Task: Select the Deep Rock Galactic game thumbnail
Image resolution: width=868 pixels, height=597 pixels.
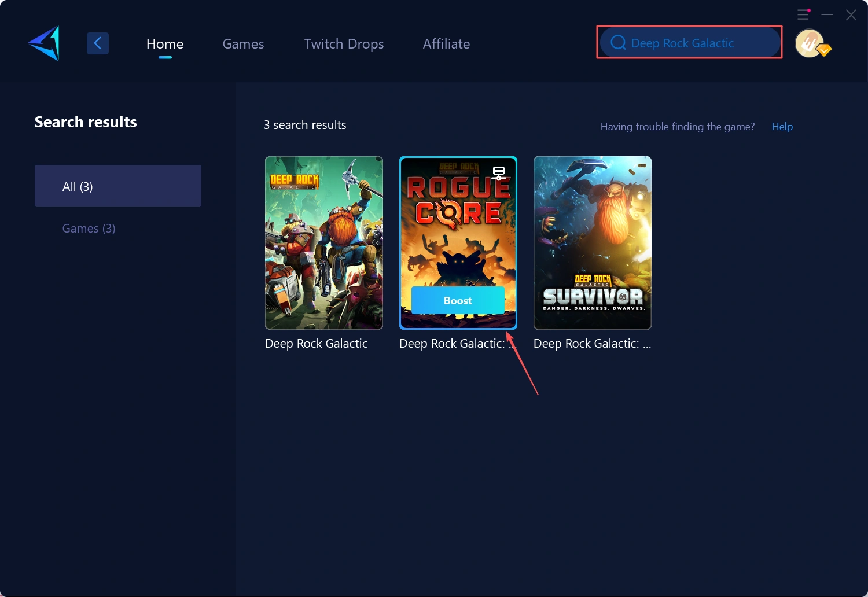Action: point(324,243)
